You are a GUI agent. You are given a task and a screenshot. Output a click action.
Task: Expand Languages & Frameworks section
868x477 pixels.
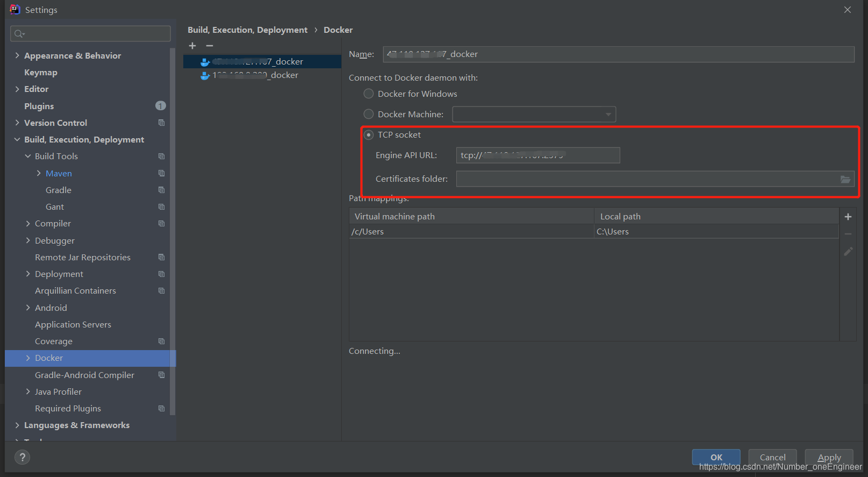click(17, 425)
